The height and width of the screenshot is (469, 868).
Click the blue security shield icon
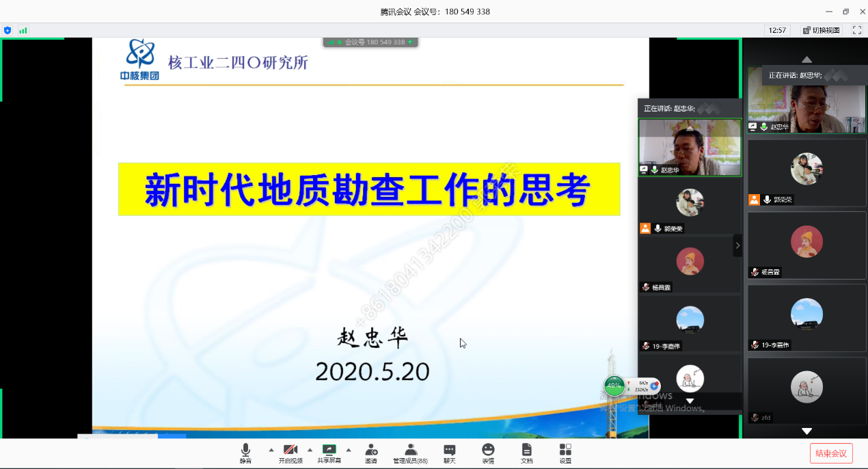tap(8, 30)
